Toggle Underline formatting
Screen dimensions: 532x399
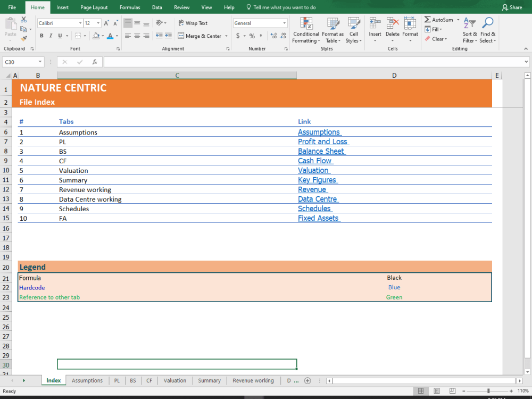point(60,36)
